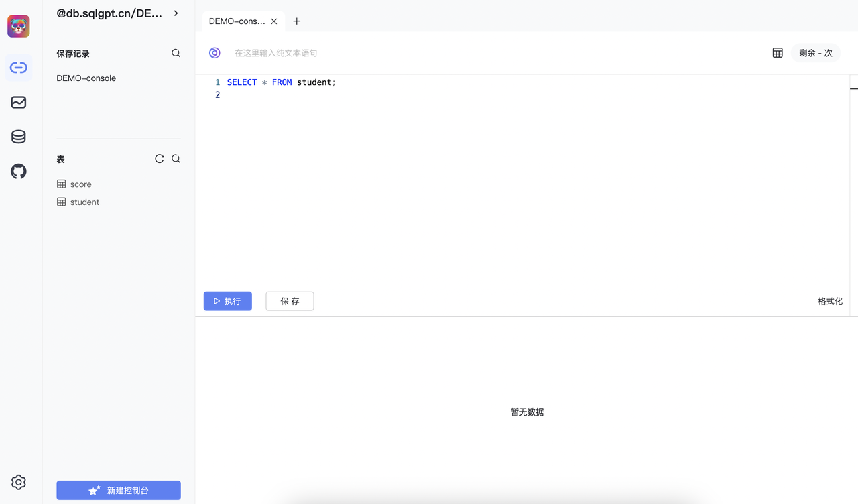
Task: Click the AI assistant circle icon
Action: [214, 53]
